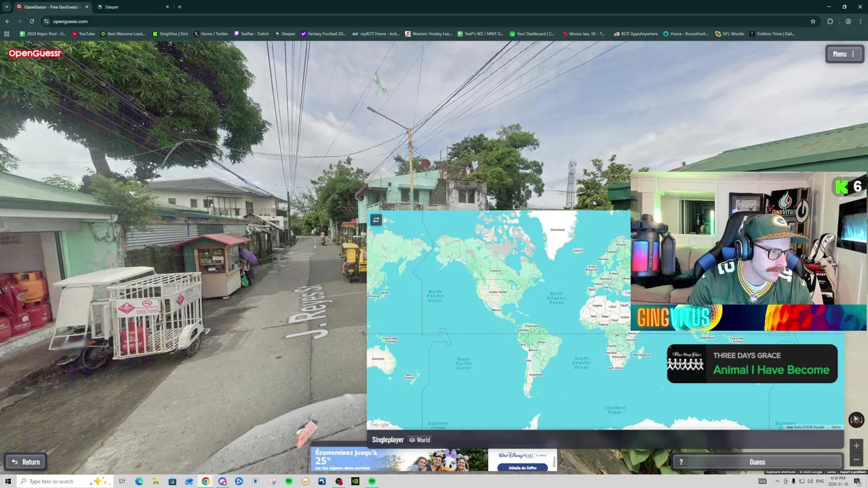
Task: Open Google Chrome from the taskbar
Action: pos(205,481)
